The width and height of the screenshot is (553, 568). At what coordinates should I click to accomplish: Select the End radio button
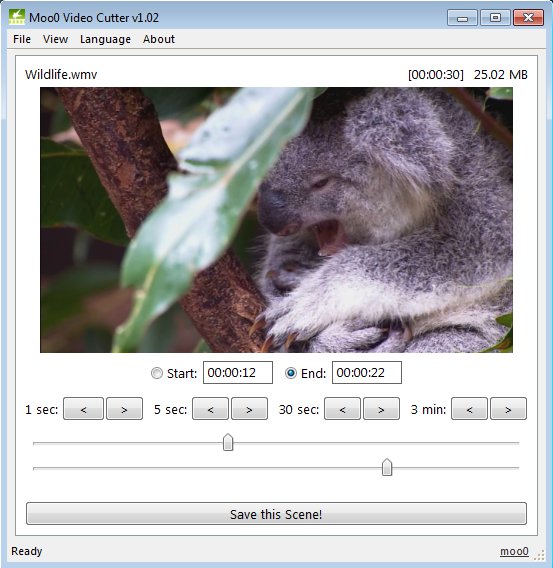(x=291, y=373)
